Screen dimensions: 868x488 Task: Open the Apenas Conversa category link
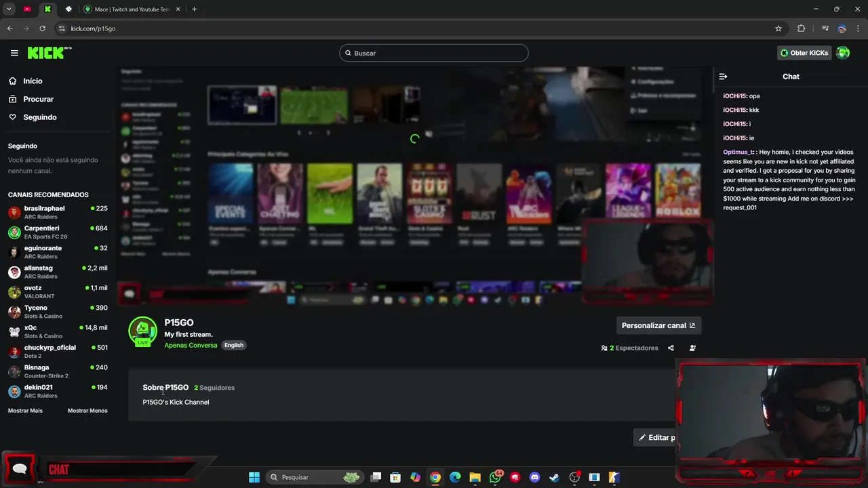(x=191, y=345)
